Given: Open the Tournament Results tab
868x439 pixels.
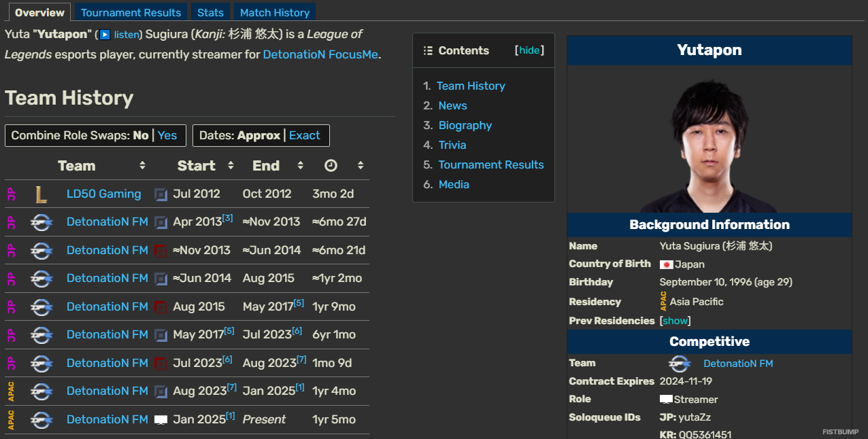Looking at the screenshot, I should point(131,12).
